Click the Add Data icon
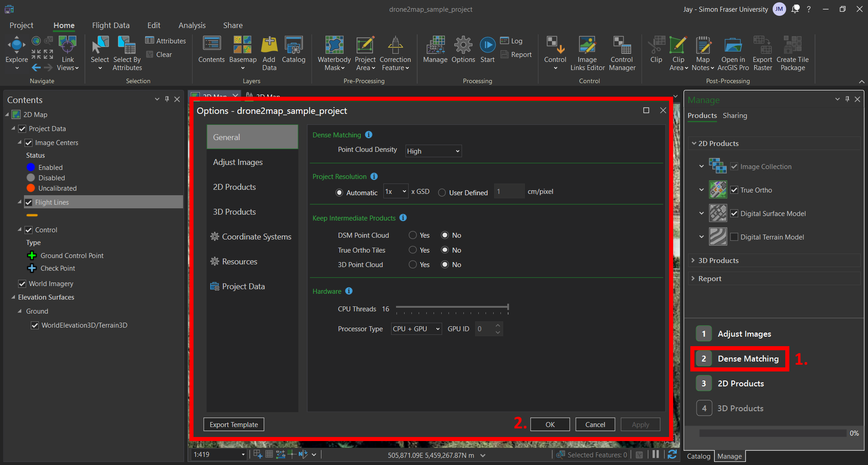Image resolution: width=868 pixels, height=465 pixels. click(x=269, y=45)
